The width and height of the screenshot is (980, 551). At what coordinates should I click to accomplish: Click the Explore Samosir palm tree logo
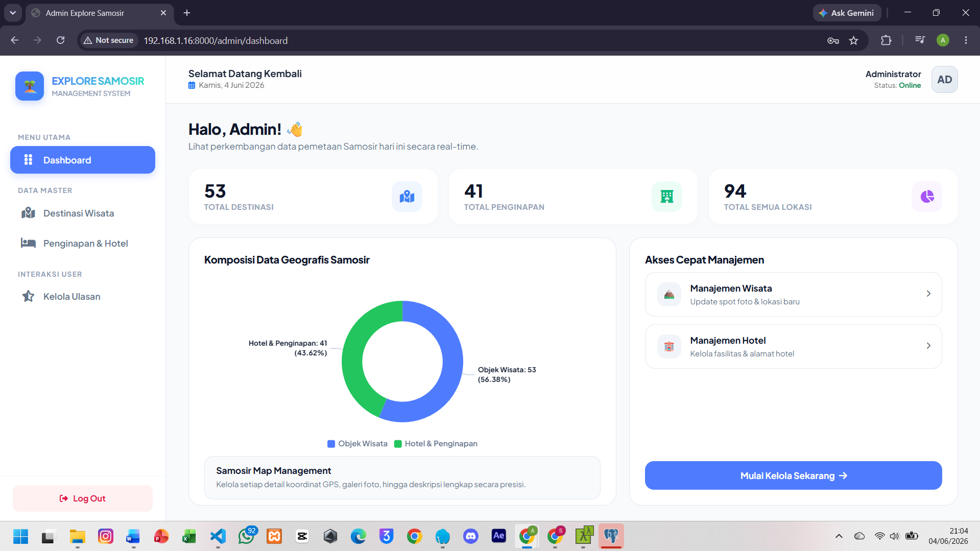pyautogui.click(x=30, y=86)
